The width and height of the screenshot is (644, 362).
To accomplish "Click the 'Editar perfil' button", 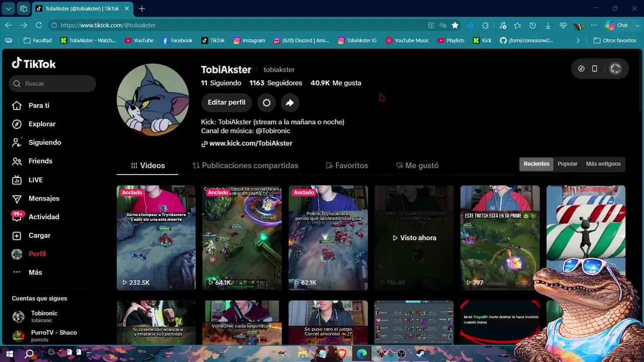I will tap(226, 103).
